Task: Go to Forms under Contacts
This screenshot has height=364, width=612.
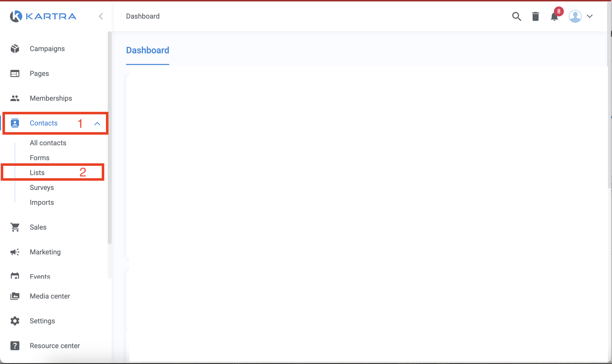Action: [39, 158]
